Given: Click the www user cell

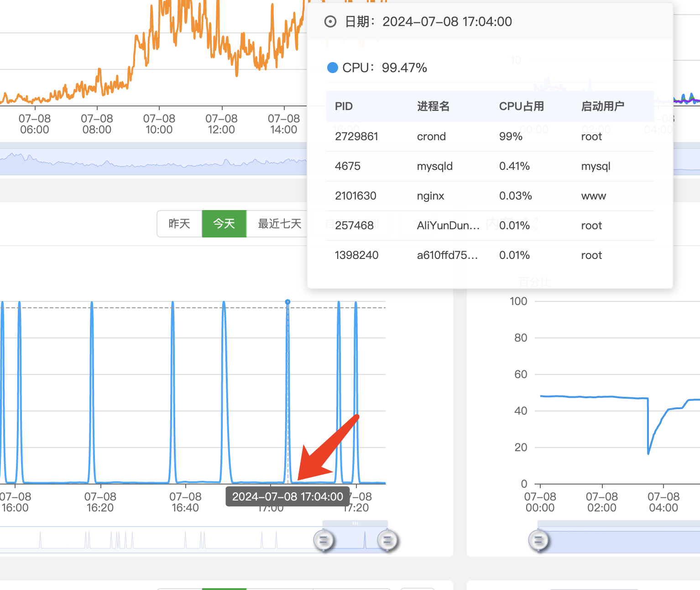Looking at the screenshot, I should (x=593, y=196).
